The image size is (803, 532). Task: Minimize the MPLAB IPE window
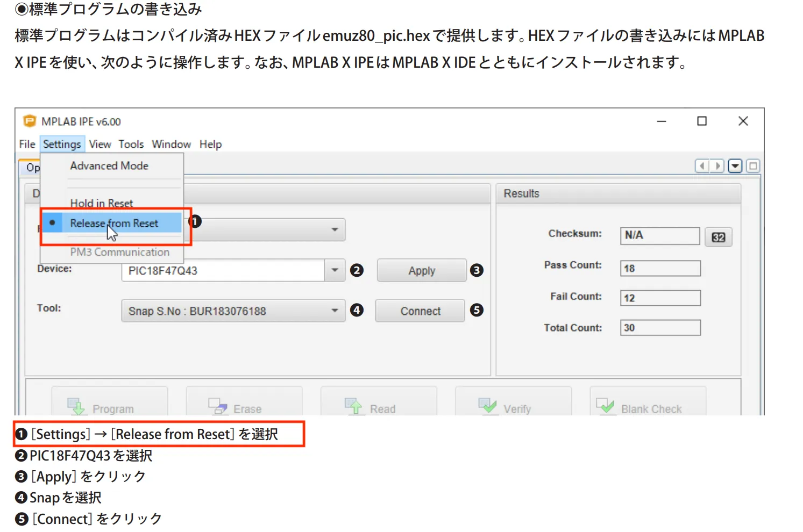(x=662, y=121)
